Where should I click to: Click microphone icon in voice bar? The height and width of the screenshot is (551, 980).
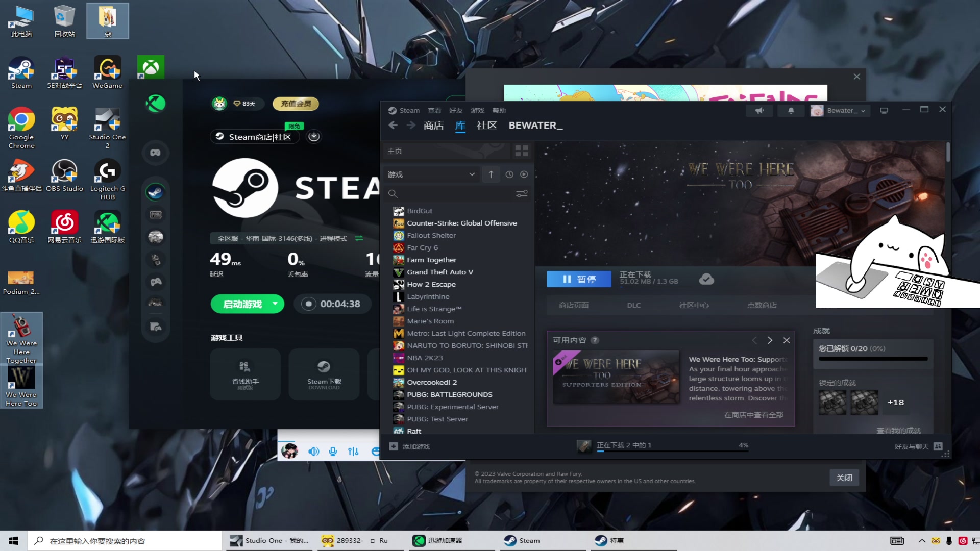click(333, 452)
